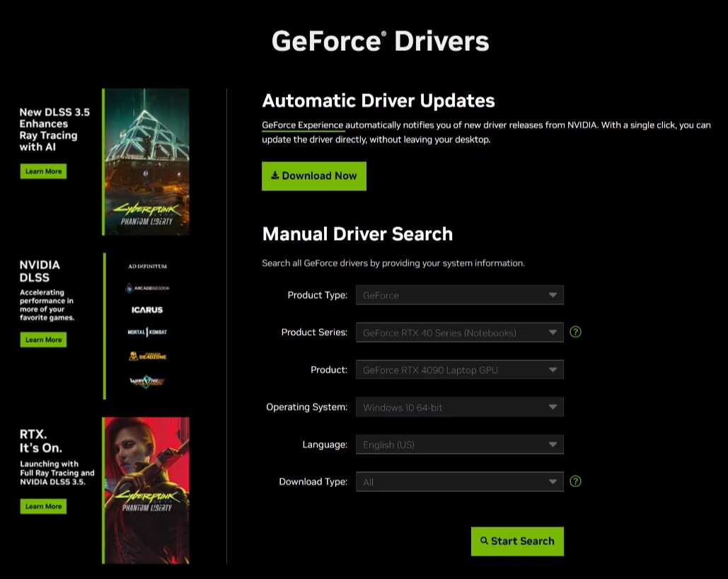Open the red Cyberpunk Phantom Liberty banner
Image resolution: width=728 pixels, height=579 pixels.
click(x=146, y=490)
